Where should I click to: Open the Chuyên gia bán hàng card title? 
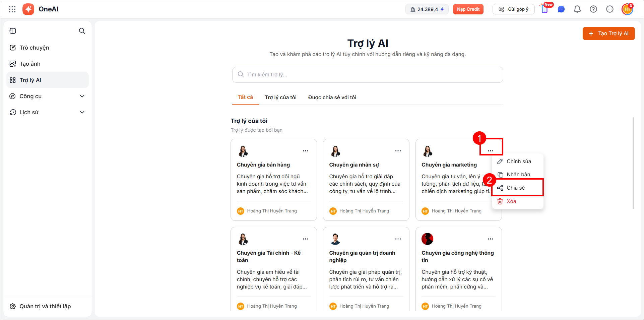pos(263,165)
